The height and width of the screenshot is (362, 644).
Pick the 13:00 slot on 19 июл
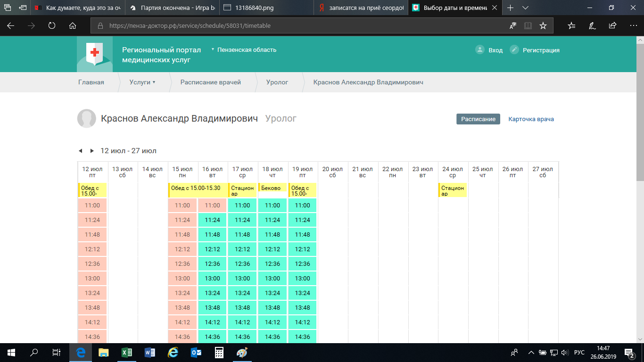pyautogui.click(x=303, y=279)
